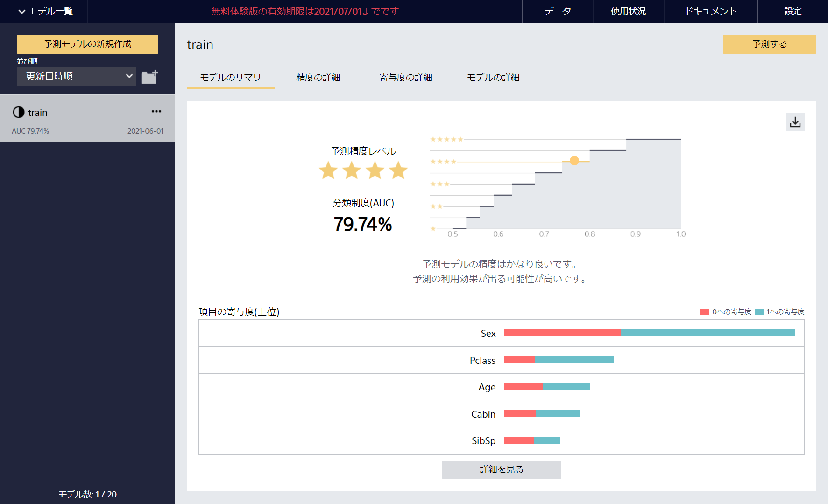
Task: Open the 使用状況 menu
Action: (x=628, y=12)
